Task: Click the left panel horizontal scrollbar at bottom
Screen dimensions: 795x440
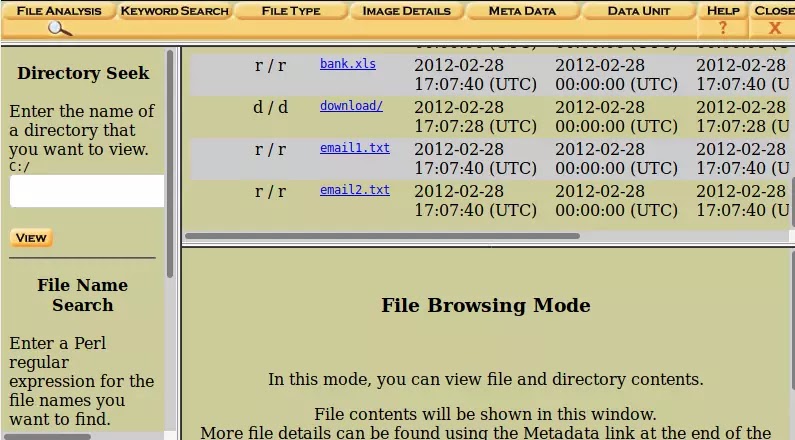Action: tap(46, 436)
